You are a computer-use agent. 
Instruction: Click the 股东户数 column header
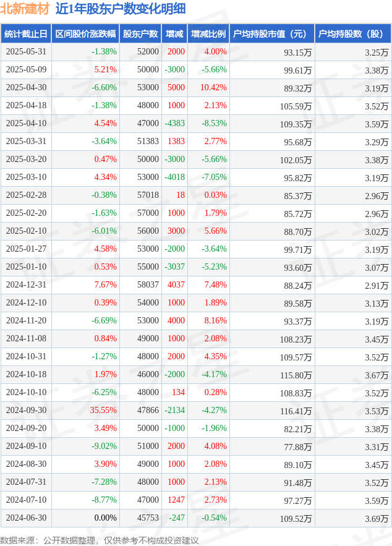coord(140,34)
